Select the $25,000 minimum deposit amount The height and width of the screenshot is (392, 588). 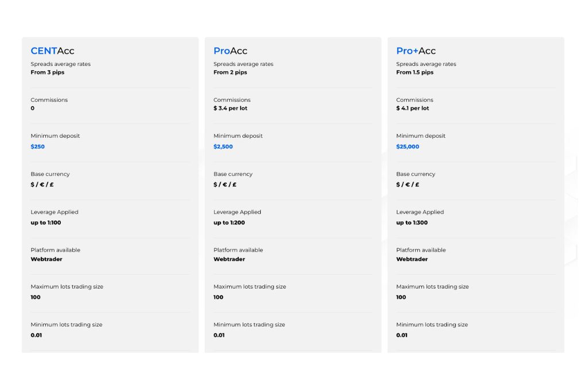pos(408,147)
